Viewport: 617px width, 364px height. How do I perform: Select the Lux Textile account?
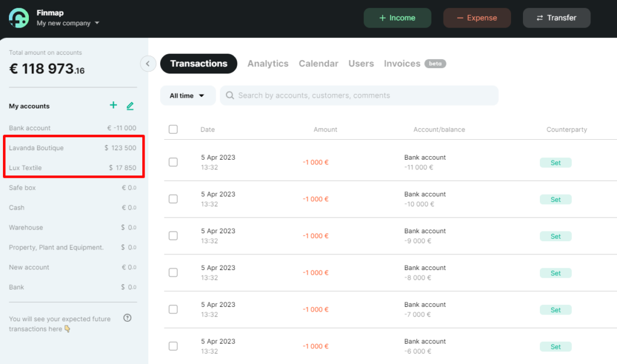(x=73, y=168)
